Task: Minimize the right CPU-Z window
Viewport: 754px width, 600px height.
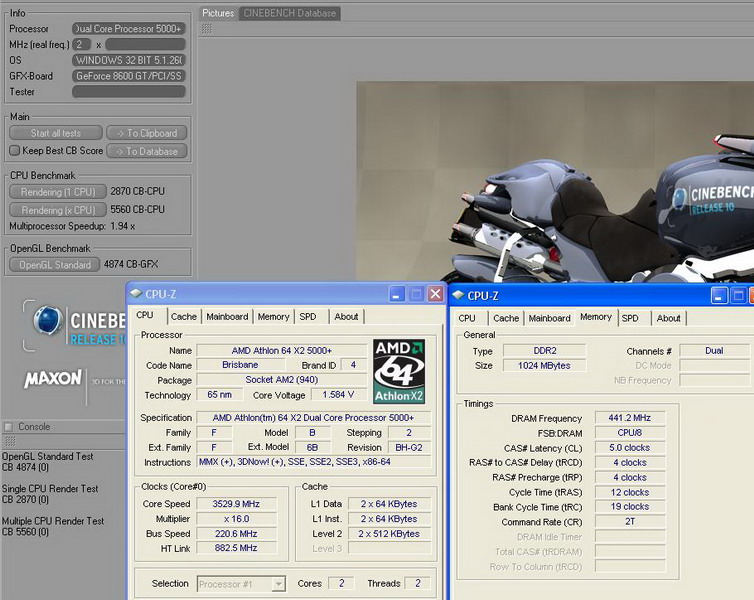Action: click(719, 296)
